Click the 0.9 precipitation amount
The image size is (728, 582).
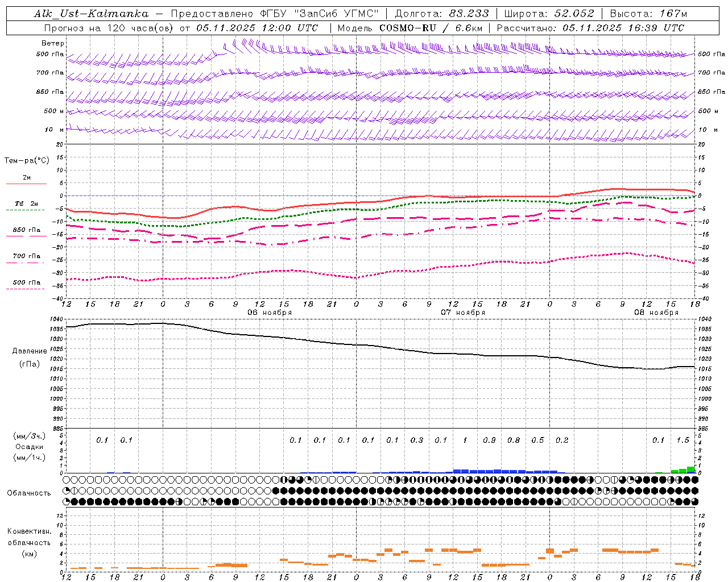[489, 440]
